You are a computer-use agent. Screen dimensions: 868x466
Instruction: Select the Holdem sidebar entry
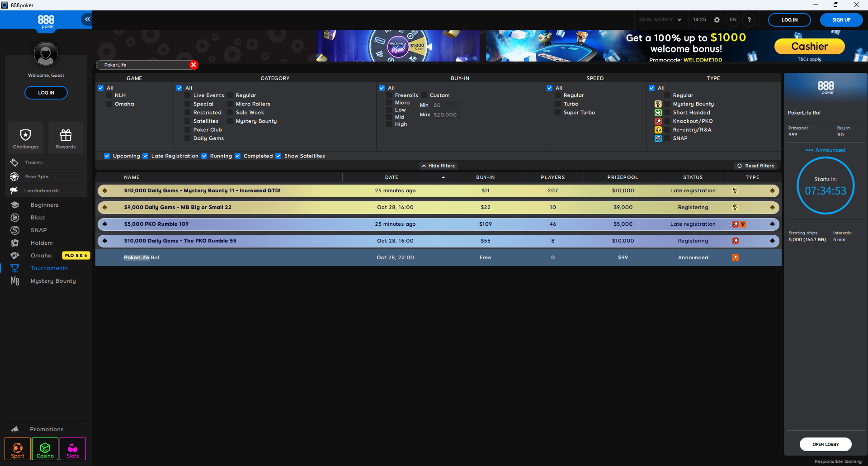pos(42,243)
